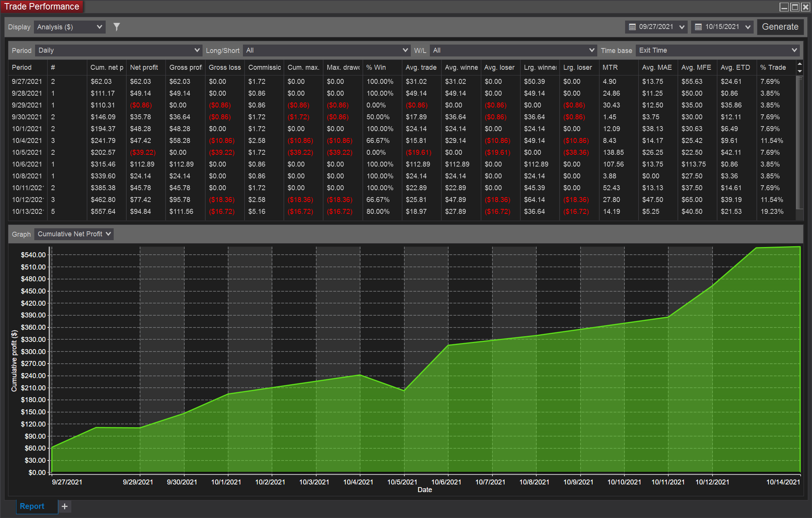Click the filter funnel icon
The image size is (812, 518).
117,27
